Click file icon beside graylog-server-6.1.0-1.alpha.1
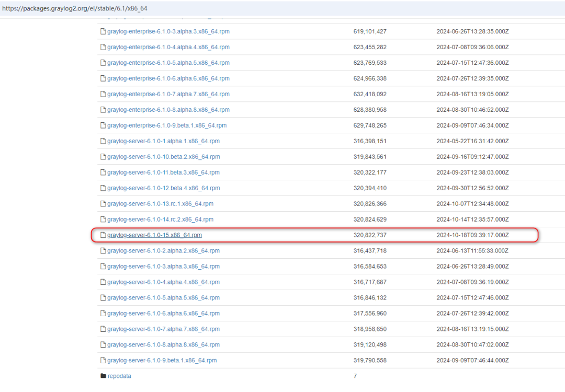 (103, 141)
